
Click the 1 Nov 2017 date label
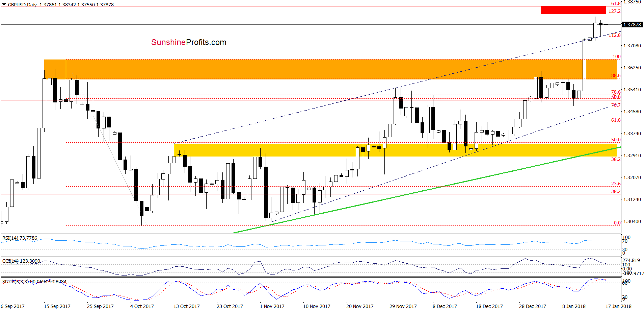(x=272, y=306)
